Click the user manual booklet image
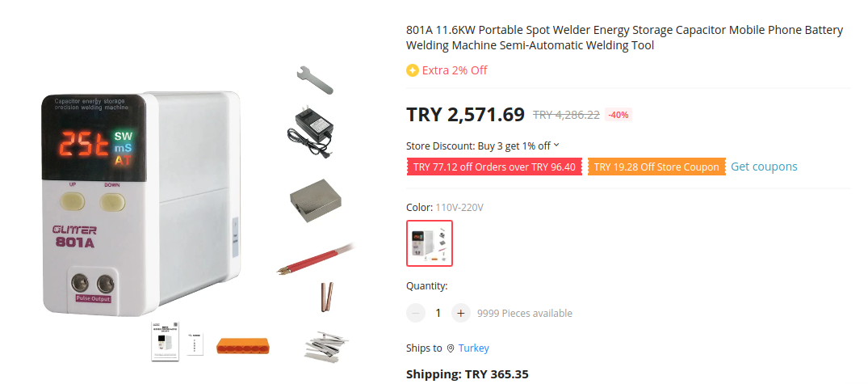The image size is (868, 384). [165, 342]
